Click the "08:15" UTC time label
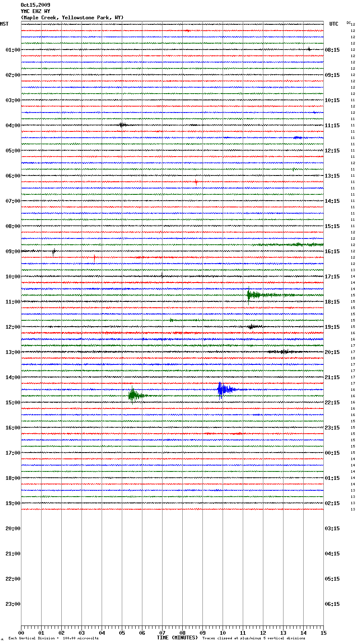Image resolution: width=357 pixels, height=644 pixels. point(332,50)
